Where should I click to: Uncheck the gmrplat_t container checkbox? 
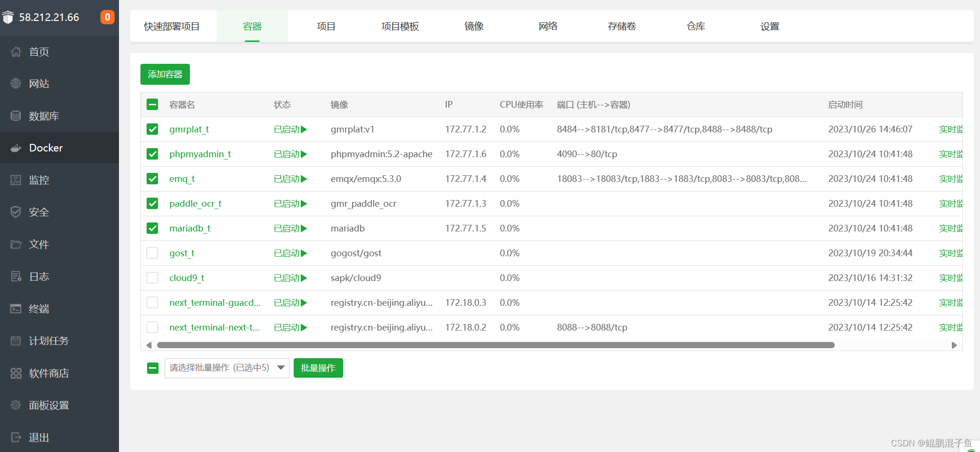pos(152,129)
